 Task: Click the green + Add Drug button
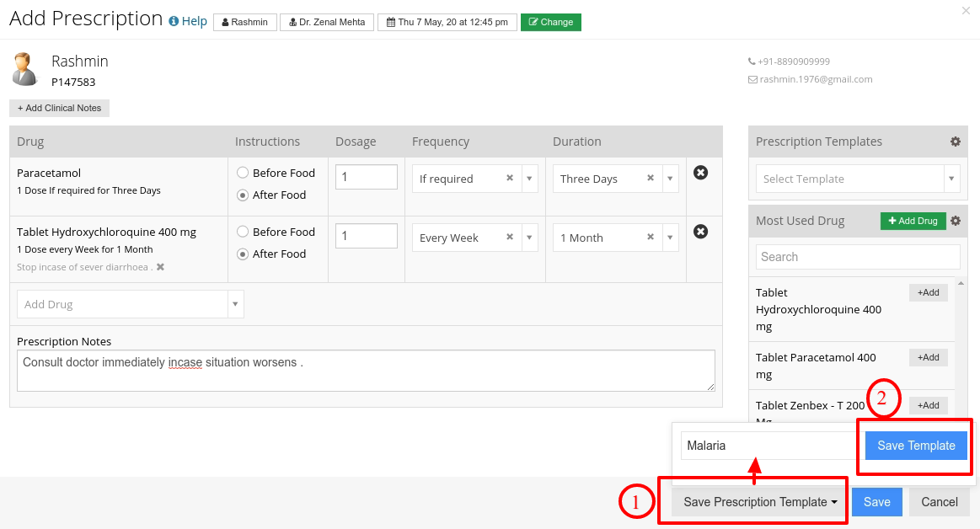click(913, 221)
